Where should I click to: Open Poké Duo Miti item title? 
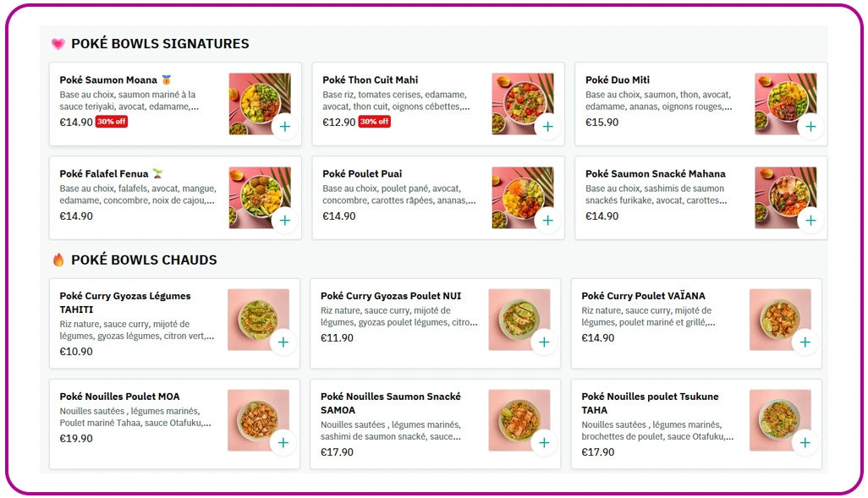pyautogui.click(x=618, y=80)
